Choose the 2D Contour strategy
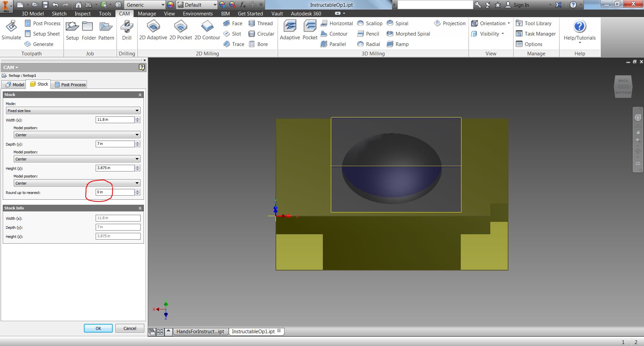 coord(207,30)
